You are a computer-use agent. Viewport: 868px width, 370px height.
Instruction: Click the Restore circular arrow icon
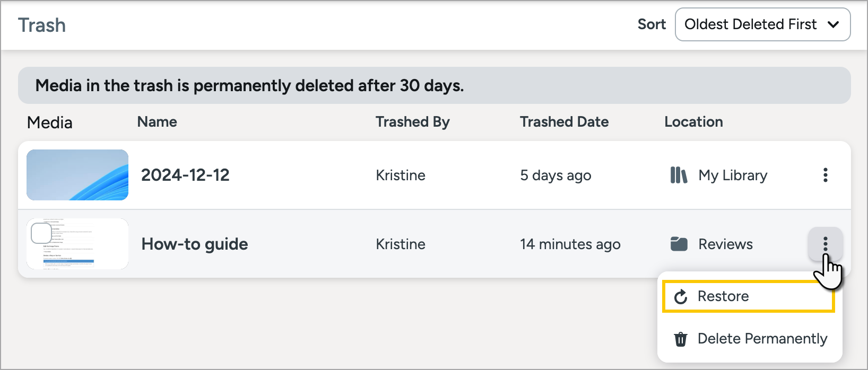coord(681,296)
